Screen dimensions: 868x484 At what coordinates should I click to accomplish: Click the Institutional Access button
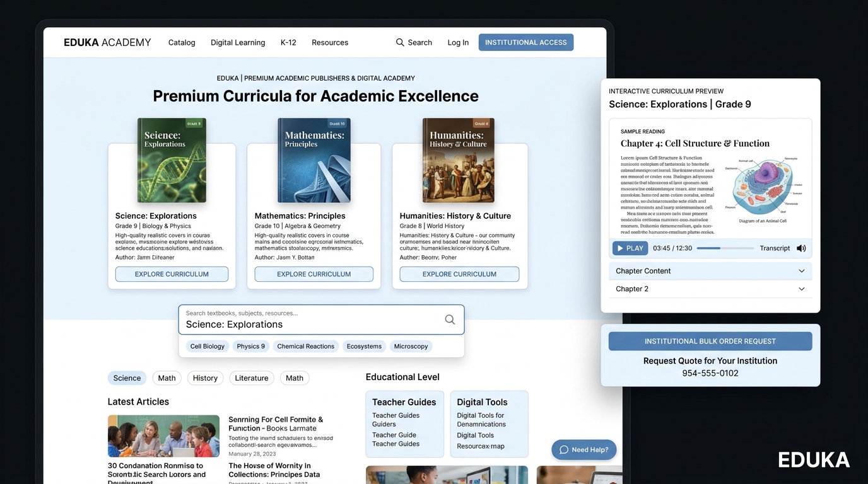526,42
